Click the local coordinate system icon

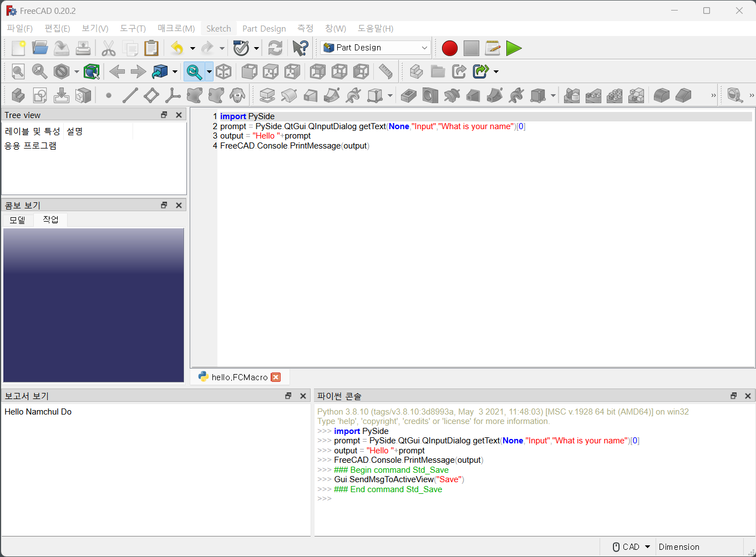pos(173,95)
